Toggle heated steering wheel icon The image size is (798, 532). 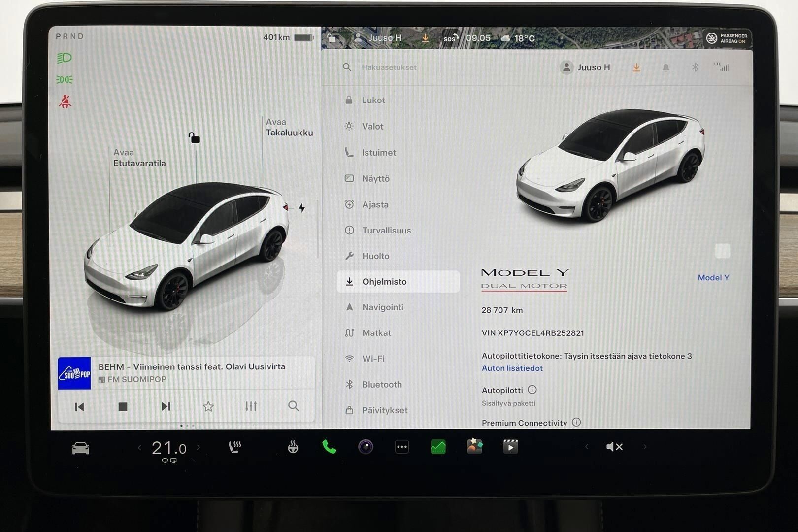click(x=293, y=447)
